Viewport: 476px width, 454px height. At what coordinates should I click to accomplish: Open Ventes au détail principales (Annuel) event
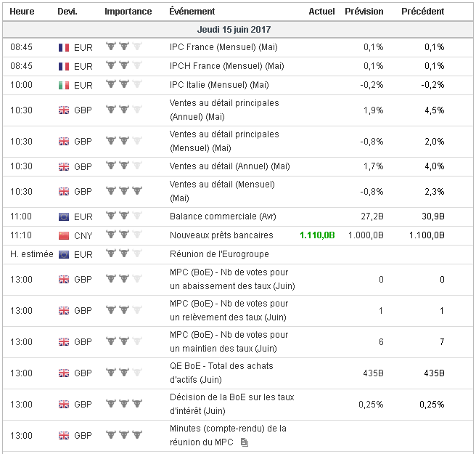(224, 110)
